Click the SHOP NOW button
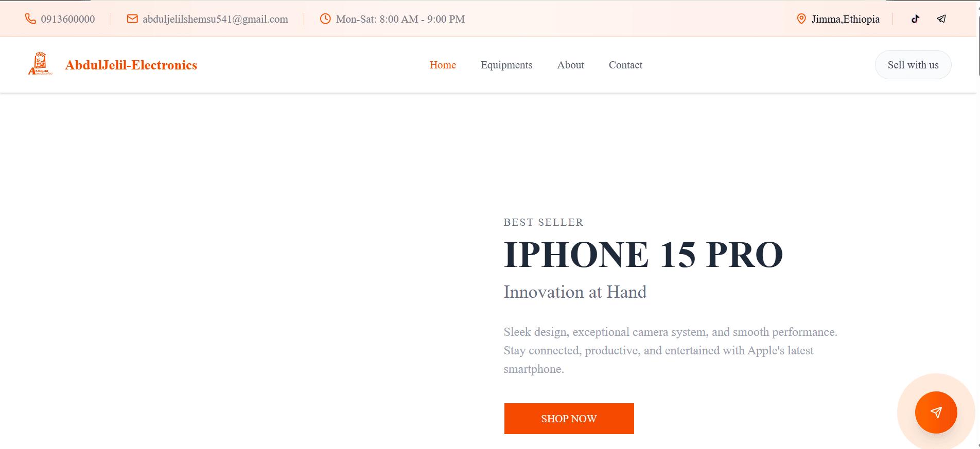The image size is (980, 449). pos(569,419)
